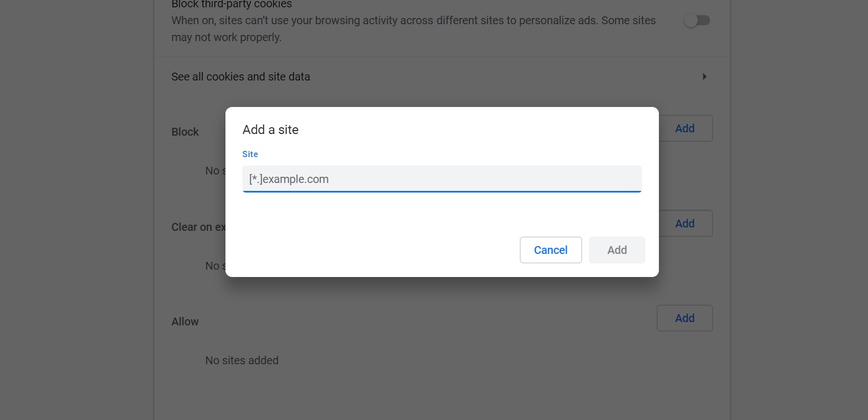Click the partially hidden text under Block

pyautogui.click(x=215, y=171)
